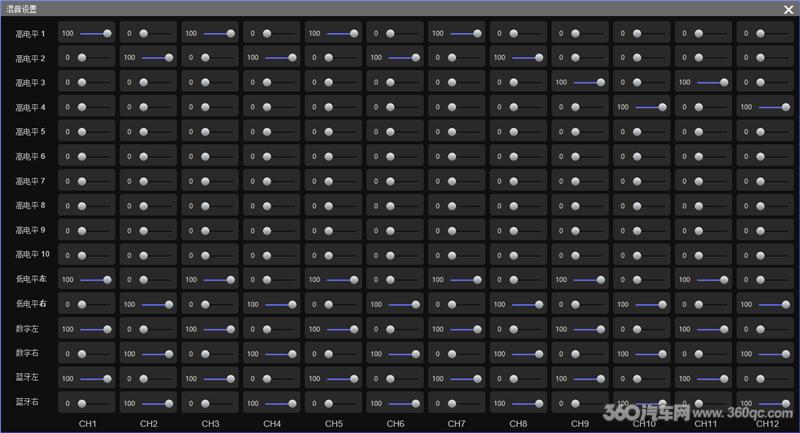The width and height of the screenshot is (800, 433).
Task: Click the 低电平左 row label
Action: pyautogui.click(x=31, y=279)
